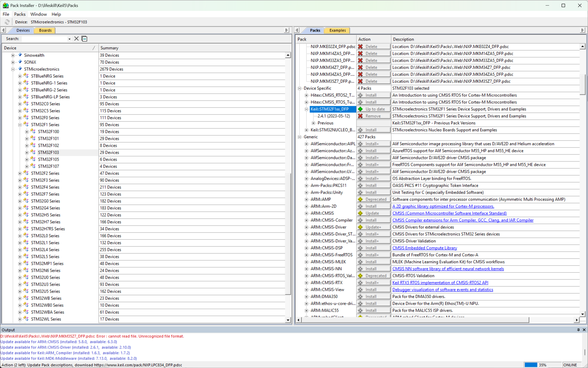Collapse the STMicroelectronics tree node

coord(13,69)
